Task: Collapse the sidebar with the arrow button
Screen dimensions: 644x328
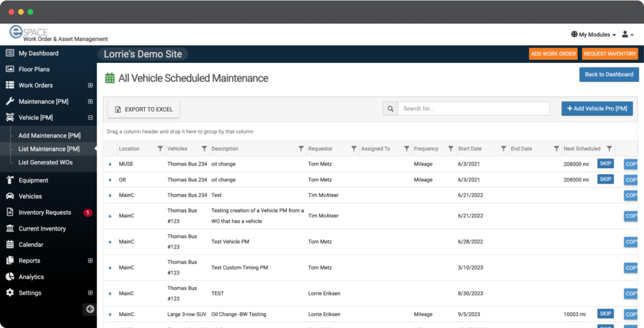Action: click(90, 309)
